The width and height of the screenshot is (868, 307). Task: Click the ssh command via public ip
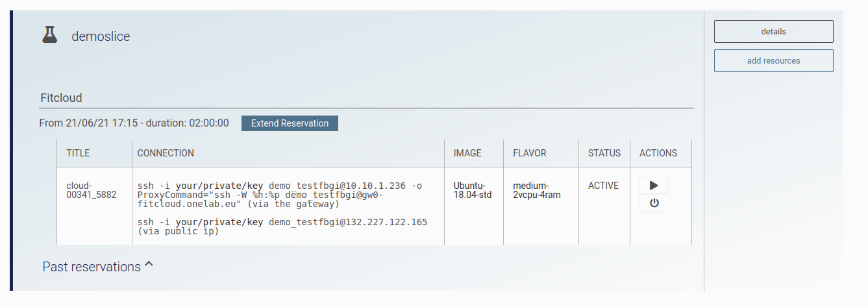click(x=282, y=227)
